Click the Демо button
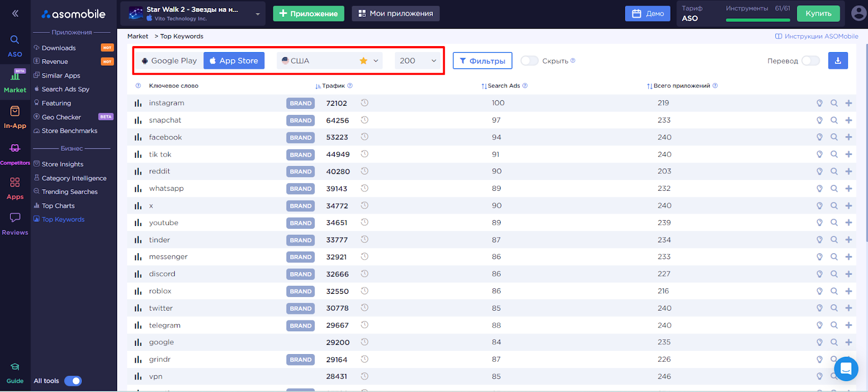The height and width of the screenshot is (392, 868). coord(648,14)
